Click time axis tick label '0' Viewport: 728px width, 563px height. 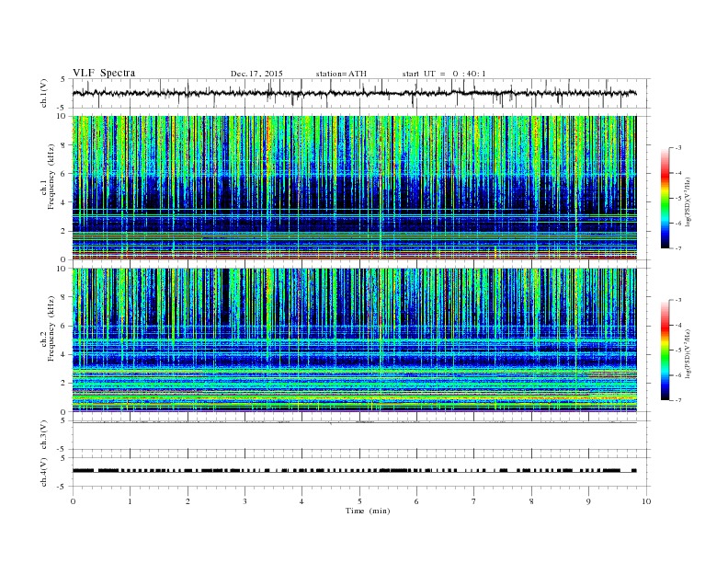73,501
